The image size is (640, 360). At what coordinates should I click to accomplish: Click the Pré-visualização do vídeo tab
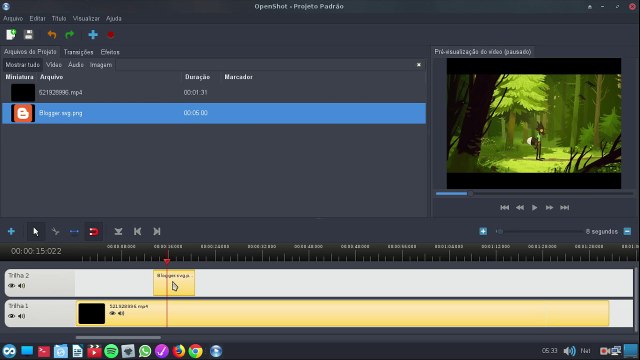tap(482, 52)
